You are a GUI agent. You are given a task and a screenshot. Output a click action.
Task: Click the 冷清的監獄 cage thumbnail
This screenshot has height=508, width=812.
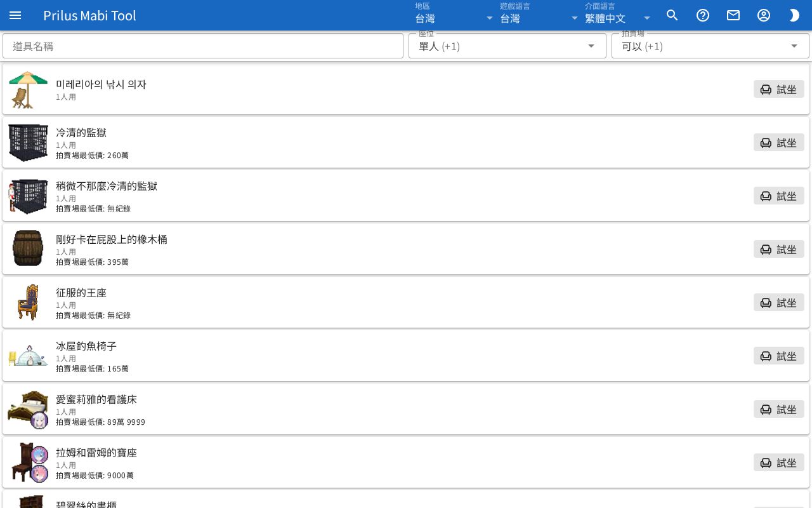[28, 142]
